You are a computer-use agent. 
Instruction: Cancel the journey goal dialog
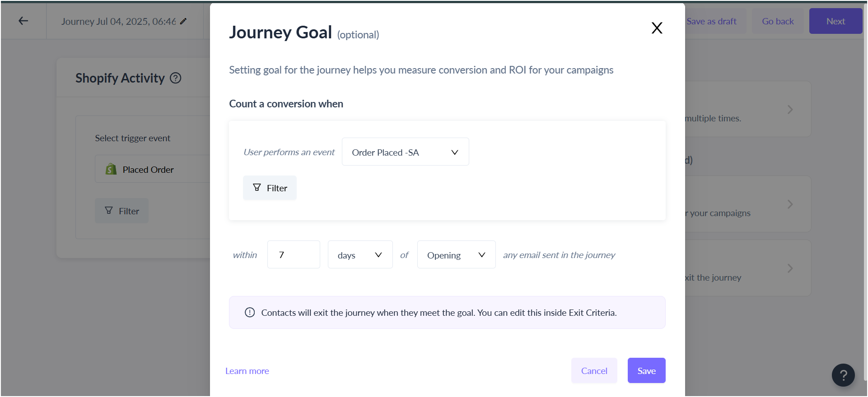pos(594,370)
